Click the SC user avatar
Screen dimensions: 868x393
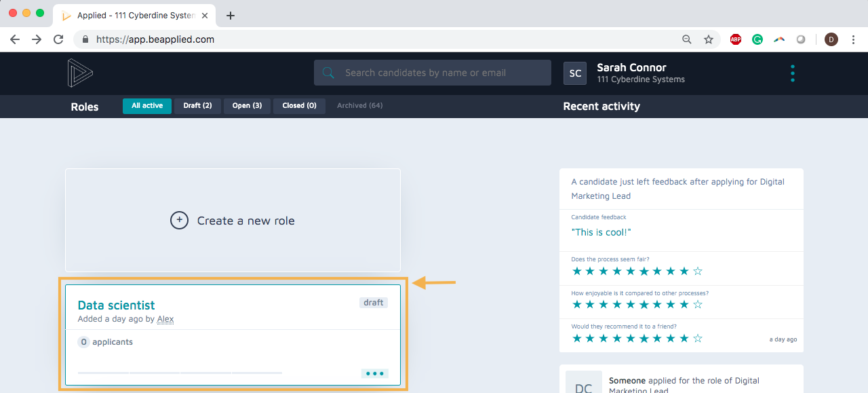coord(575,73)
